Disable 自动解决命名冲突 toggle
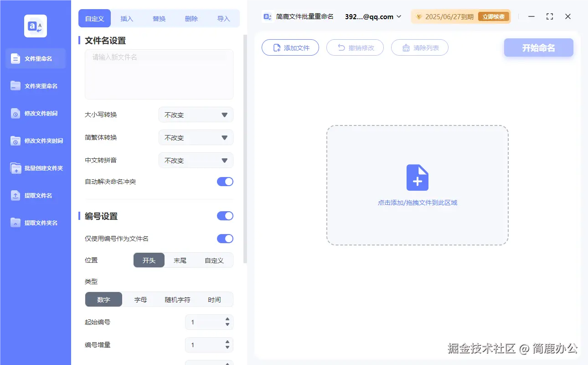This screenshot has height=365, width=588. (x=225, y=181)
